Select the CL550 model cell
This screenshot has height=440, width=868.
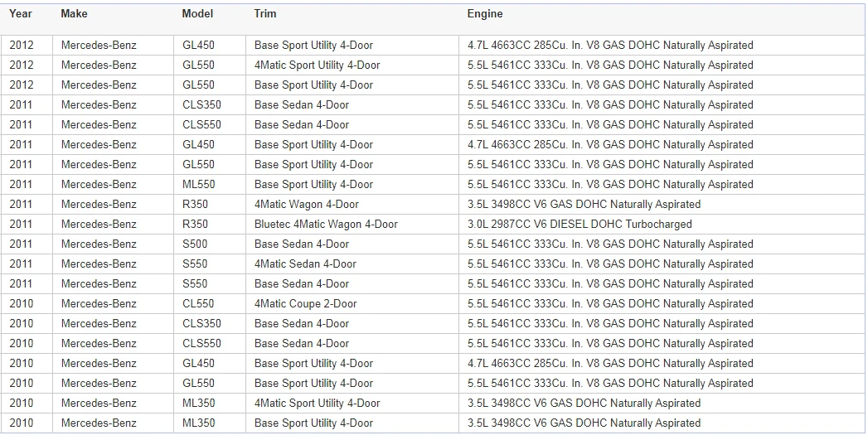pos(210,304)
